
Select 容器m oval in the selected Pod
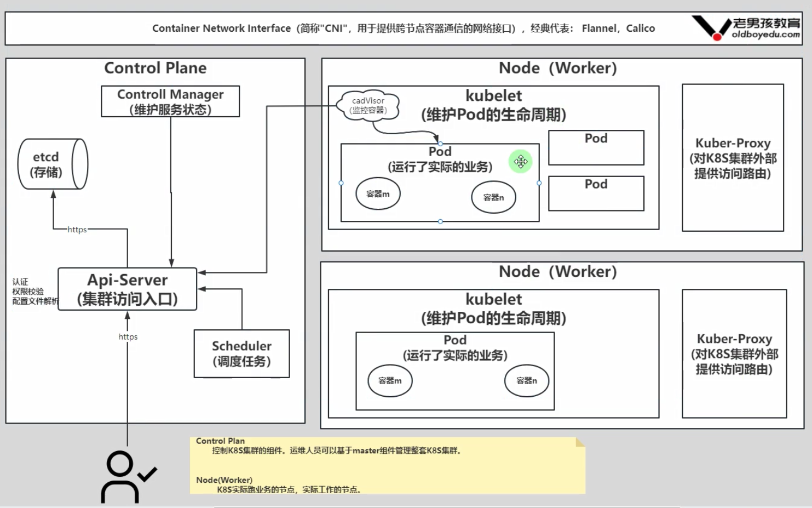[x=378, y=193]
